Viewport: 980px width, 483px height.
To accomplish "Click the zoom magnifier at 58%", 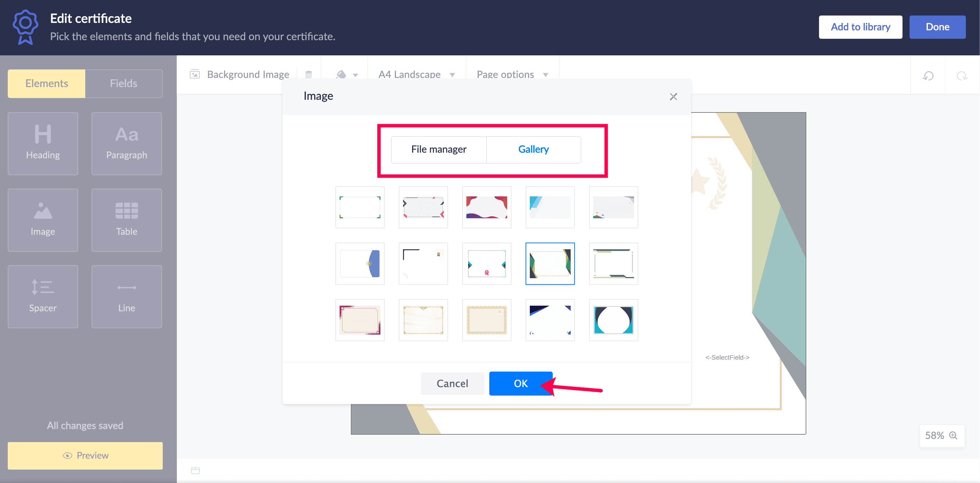I will click(x=953, y=435).
